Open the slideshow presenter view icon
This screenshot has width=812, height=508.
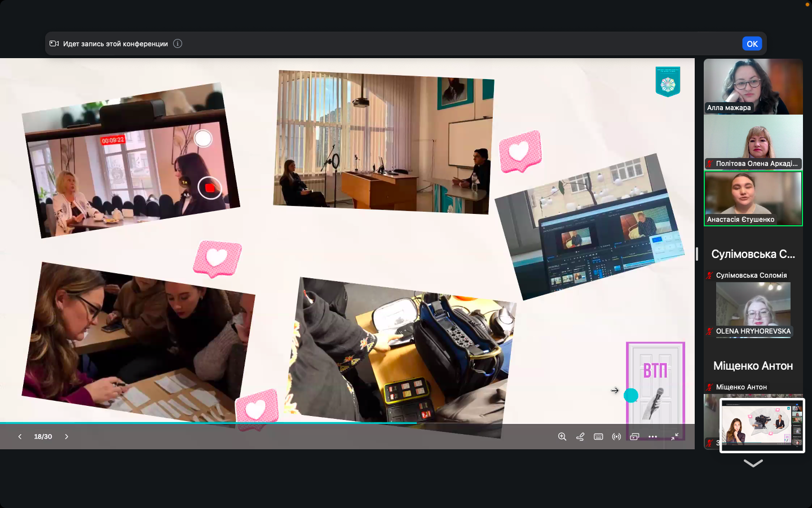pyautogui.click(x=634, y=436)
